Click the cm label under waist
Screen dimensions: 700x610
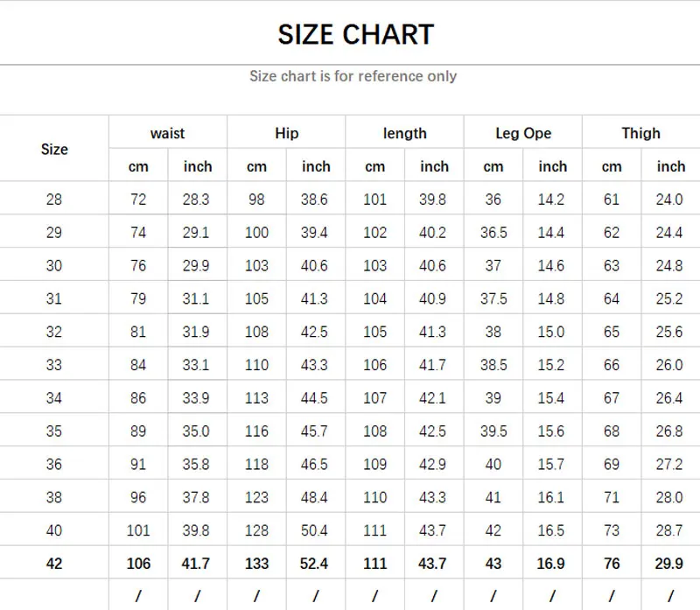137,166
